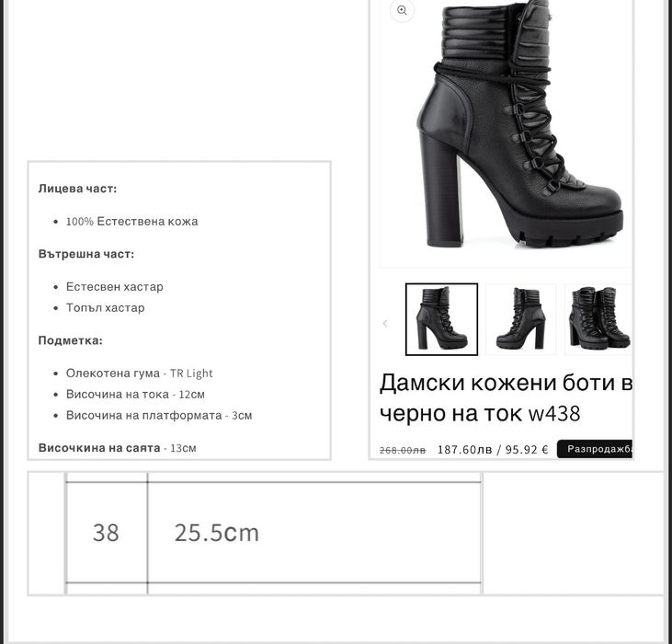672x644 pixels.
Task: Click the Разпродажба sale badge
Action: pyautogui.click(x=596, y=449)
